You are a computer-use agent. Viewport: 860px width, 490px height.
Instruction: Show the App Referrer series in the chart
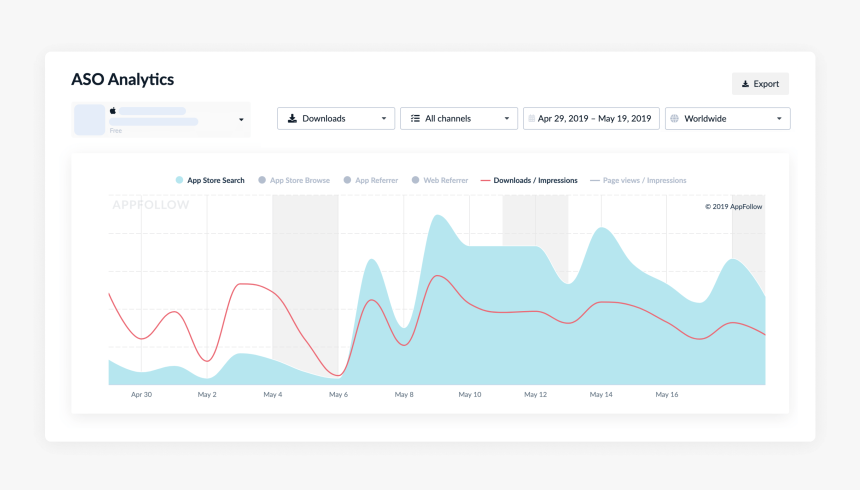(371, 180)
